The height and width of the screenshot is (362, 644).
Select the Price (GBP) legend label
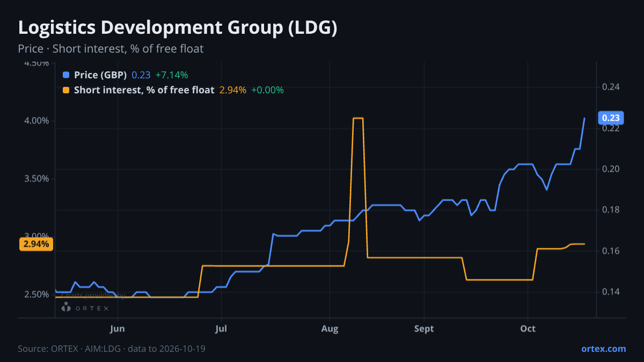(x=101, y=75)
